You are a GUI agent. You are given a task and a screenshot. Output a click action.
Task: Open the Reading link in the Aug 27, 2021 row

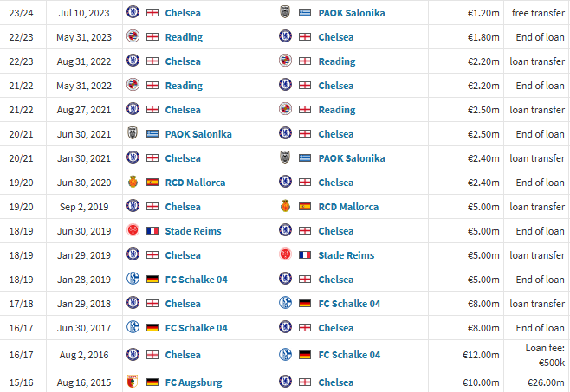pyautogui.click(x=337, y=110)
